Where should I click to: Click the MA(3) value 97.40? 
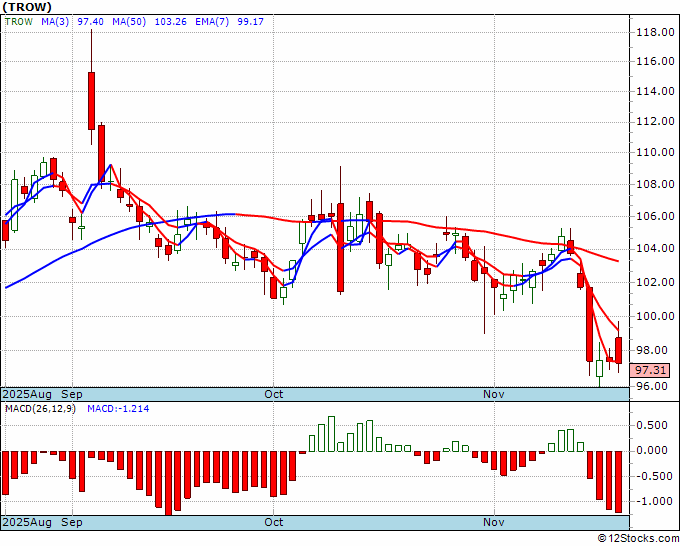(90, 22)
